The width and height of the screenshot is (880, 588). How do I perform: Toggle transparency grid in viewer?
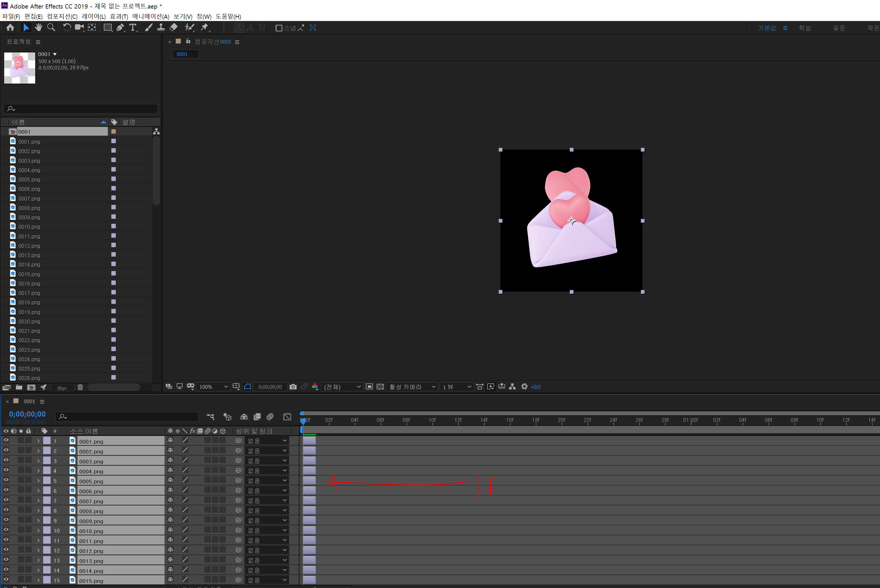(380, 387)
